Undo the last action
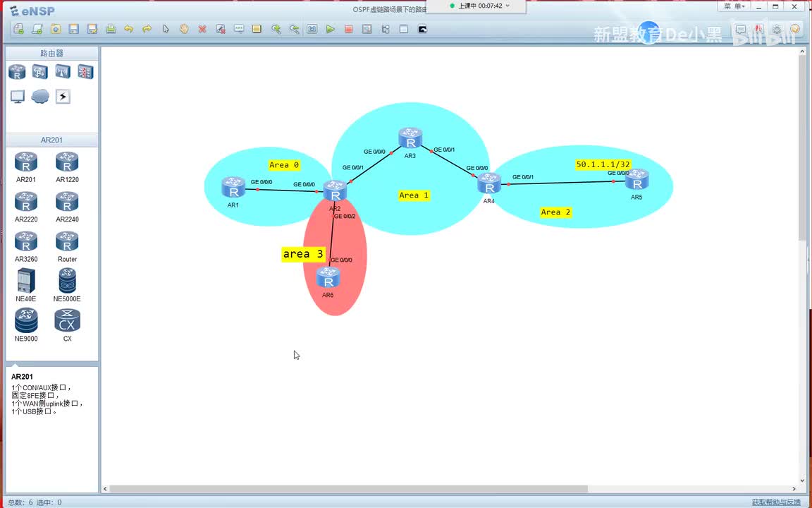Image resolution: width=812 pixels, height=508 pixels. point(128,29)
